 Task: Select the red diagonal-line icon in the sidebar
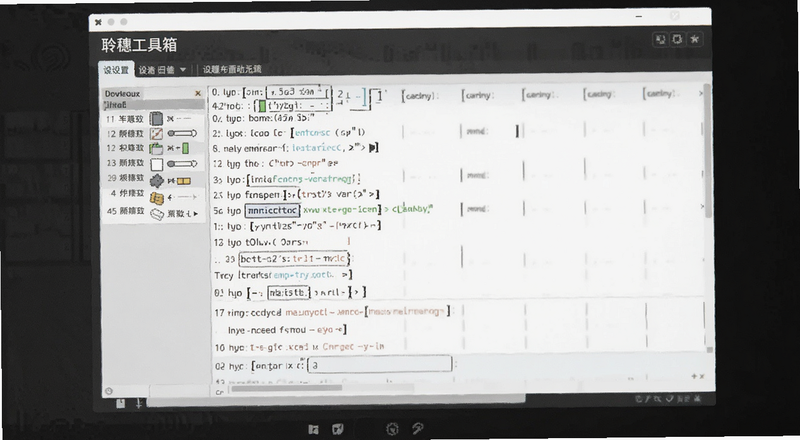pos(156,134)
